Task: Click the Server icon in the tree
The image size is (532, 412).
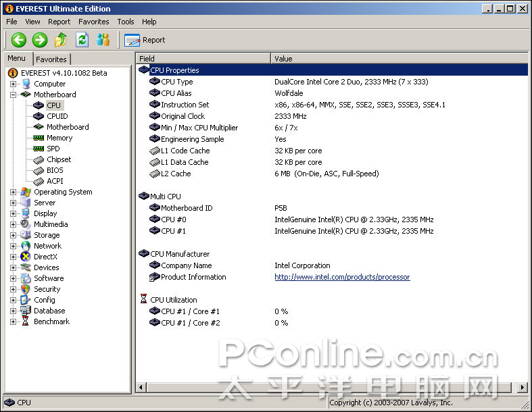Action: pyautogui.click(x=26, y=203)
